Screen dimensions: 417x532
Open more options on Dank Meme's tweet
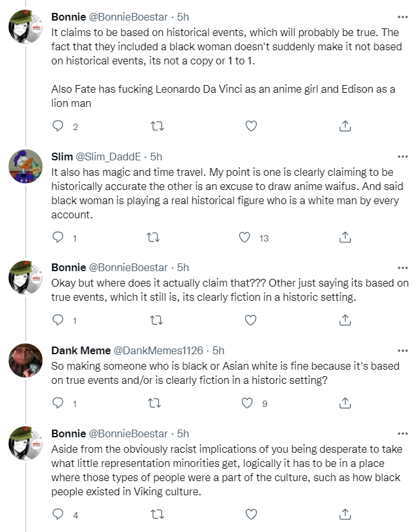(402, 350)
